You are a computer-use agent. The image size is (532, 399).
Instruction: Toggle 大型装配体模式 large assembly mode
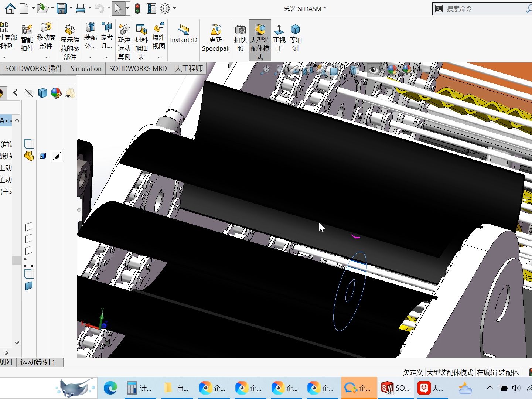[x=260, y=41]
